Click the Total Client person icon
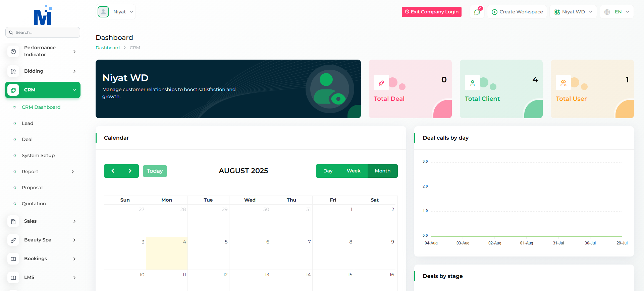 (472, 83)
